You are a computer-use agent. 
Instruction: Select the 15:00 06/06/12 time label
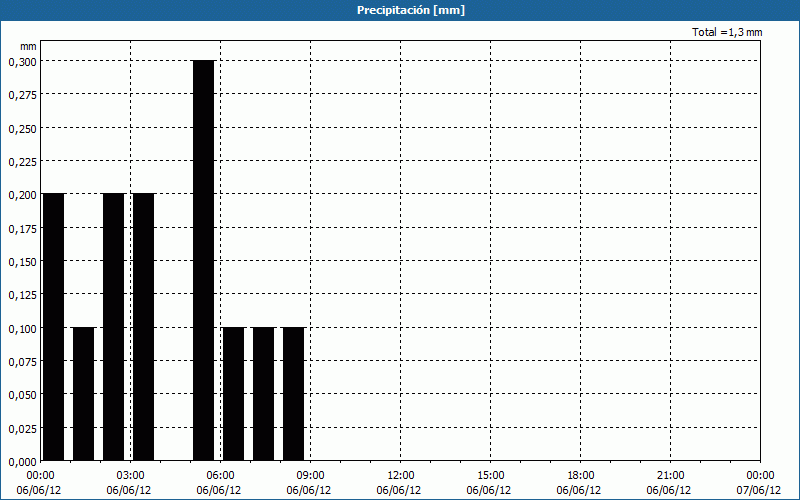(x=489, y=483)
